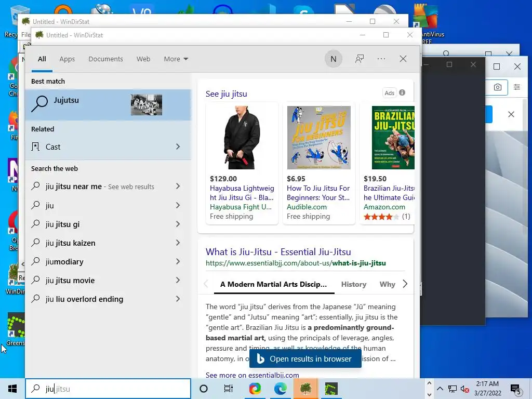Expand arrow for 'jiu jitsu movie'
This screenshot has height=399, width=532.
[178, 280]
